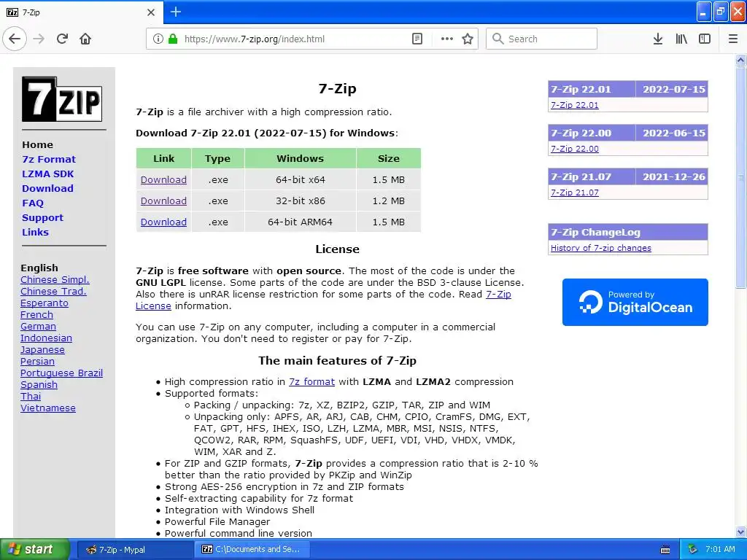The height and width of the screenshot is (560, 747).
Task: Click the page scrollbar up arrow
Action: [740, 60]
